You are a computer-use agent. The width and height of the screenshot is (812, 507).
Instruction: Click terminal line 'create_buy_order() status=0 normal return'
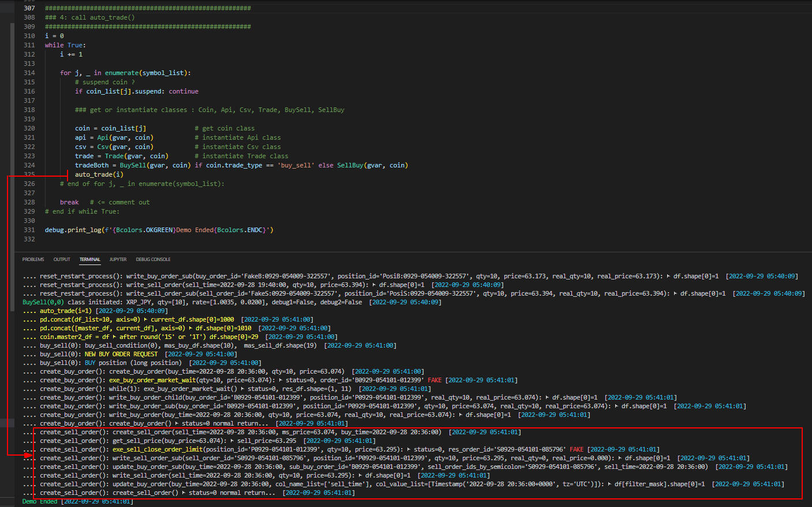coord(185,423)
